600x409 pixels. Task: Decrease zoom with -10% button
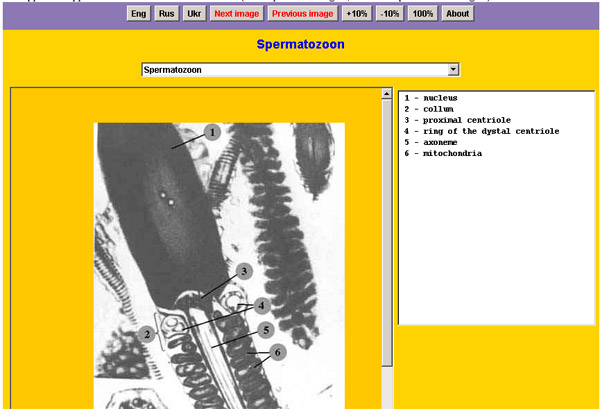(x=389, y=14)
